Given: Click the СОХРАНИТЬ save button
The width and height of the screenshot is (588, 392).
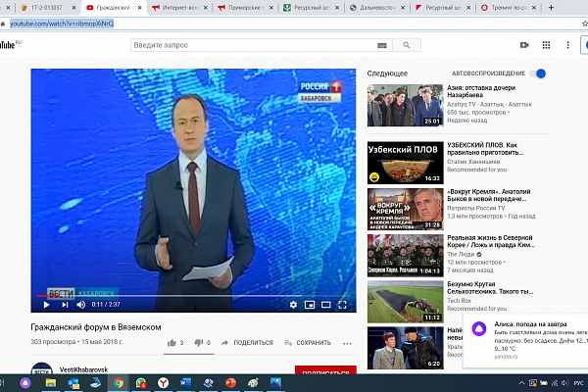Looking at the screenshot, I should coord(308,342).
